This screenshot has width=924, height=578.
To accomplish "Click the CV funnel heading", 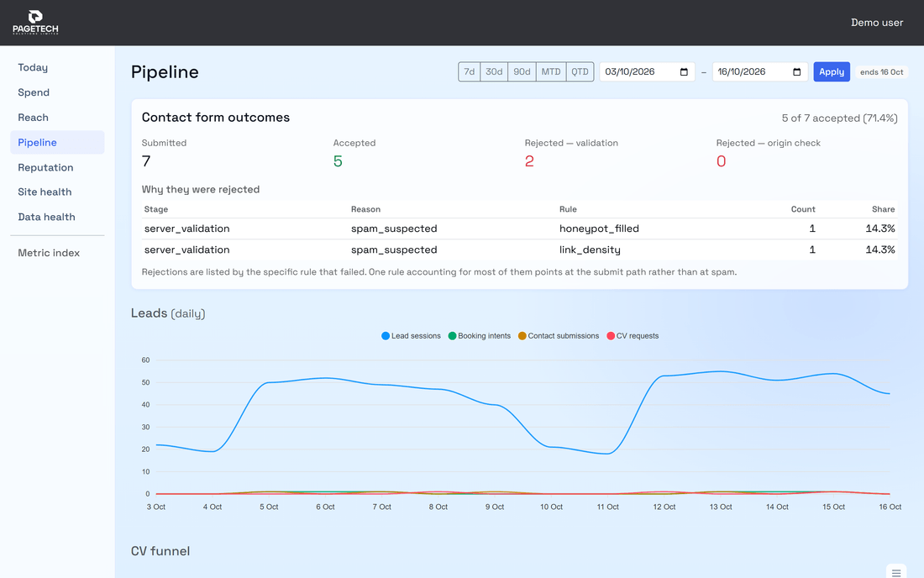I will pyautogui.click(x=160, y=551).
